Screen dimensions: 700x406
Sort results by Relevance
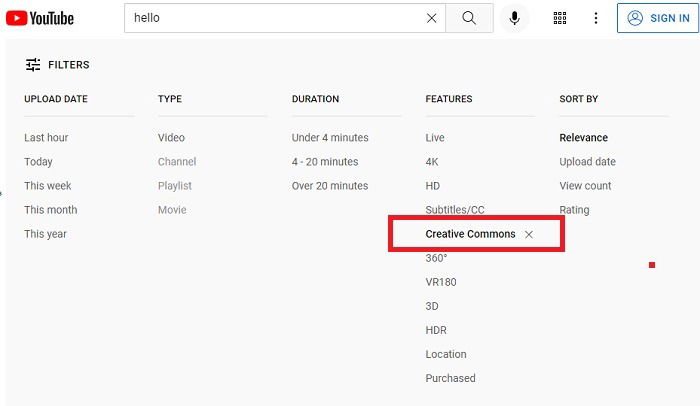click(x=583, y=138)
